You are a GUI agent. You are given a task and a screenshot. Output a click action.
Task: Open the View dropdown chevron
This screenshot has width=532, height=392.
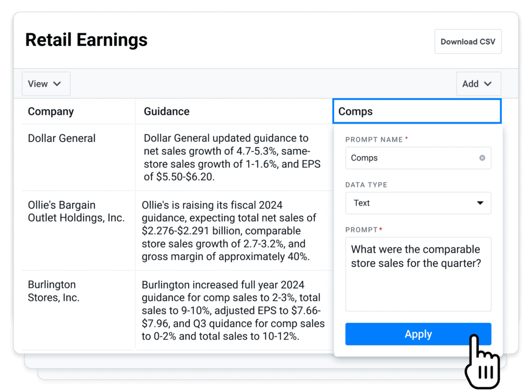tap(57, 84)
